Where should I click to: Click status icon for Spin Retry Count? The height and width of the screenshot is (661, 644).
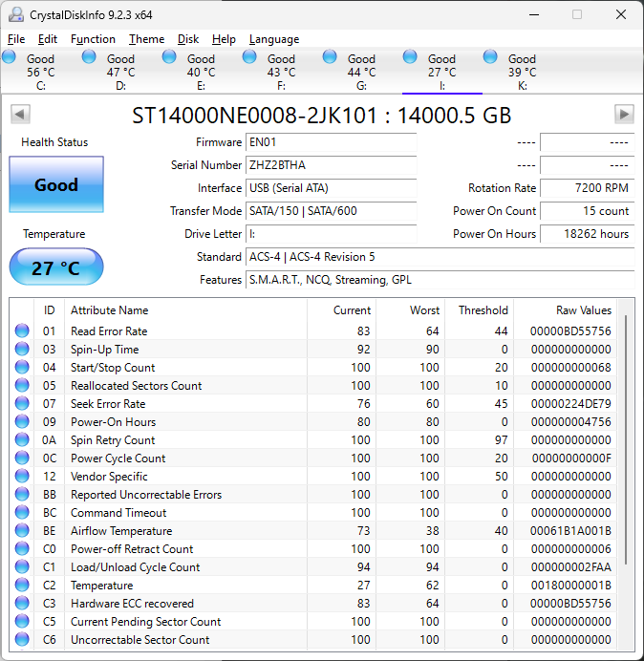point(22,439)
